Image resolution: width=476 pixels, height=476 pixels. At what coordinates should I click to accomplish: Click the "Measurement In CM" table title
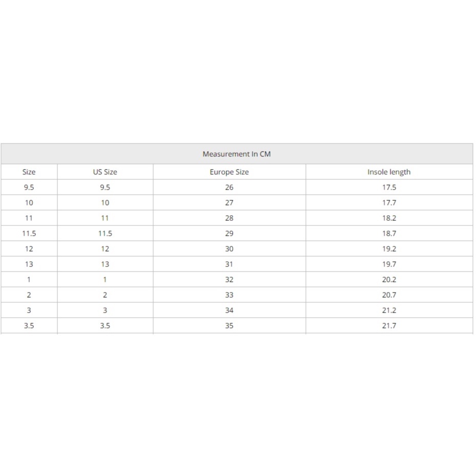click(x=236, y=154)
